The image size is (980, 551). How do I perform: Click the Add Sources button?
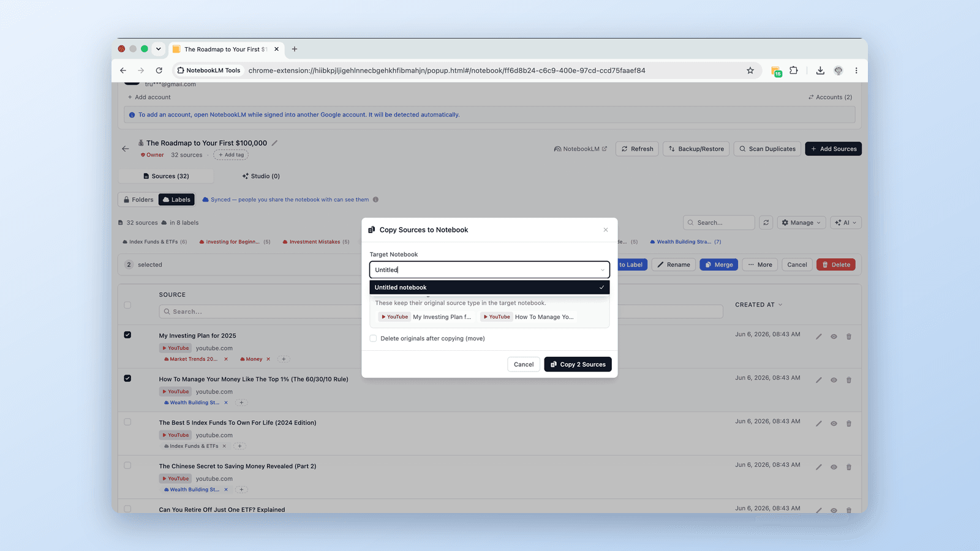(x=833, y=149)
